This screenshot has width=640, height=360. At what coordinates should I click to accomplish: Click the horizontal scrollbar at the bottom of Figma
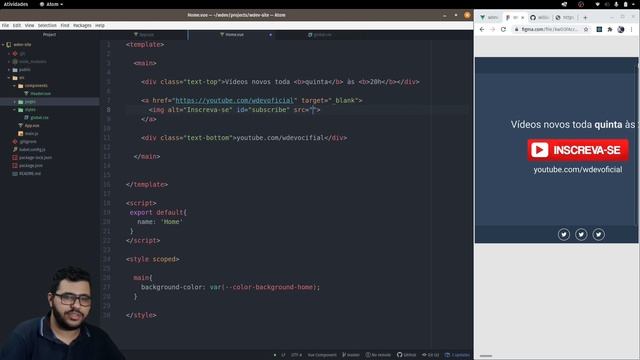[486, 356]
